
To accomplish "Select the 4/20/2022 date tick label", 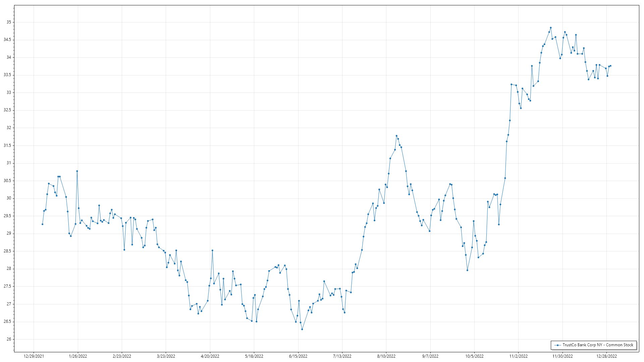I will click(x=210, y=356).
